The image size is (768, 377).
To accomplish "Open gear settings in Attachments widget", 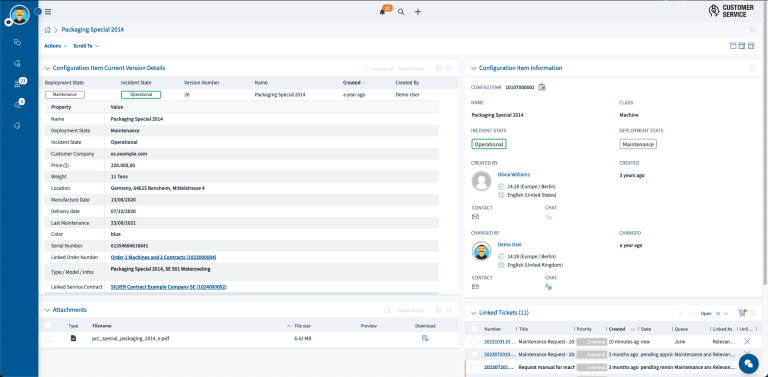I will click(x=449, y=310).
